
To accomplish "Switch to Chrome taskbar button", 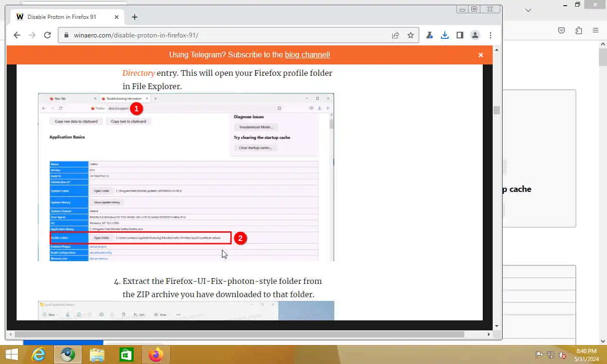I will point(67,355).
